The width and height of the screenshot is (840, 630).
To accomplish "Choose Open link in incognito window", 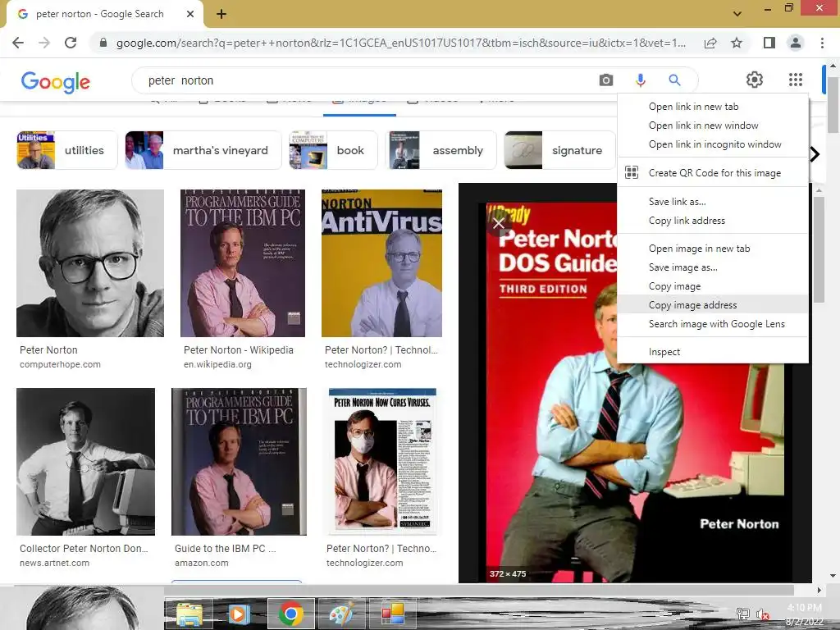I will point(713,144).
